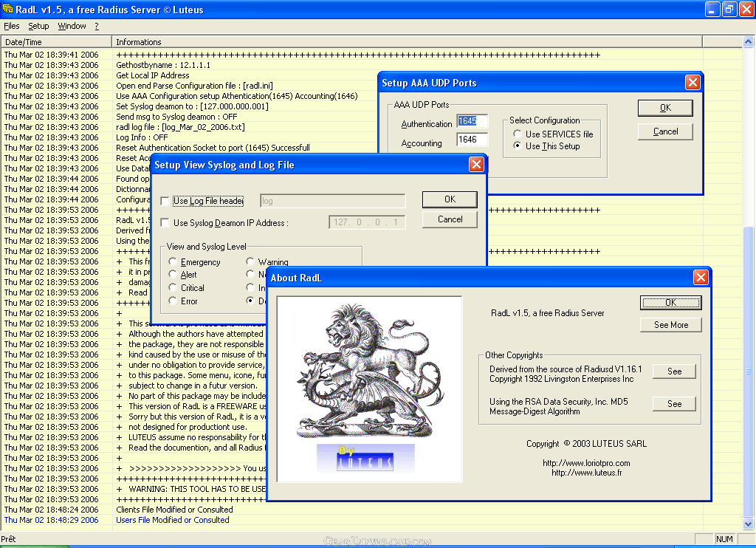Select the Alert syslog level

[x=173, y=274]
